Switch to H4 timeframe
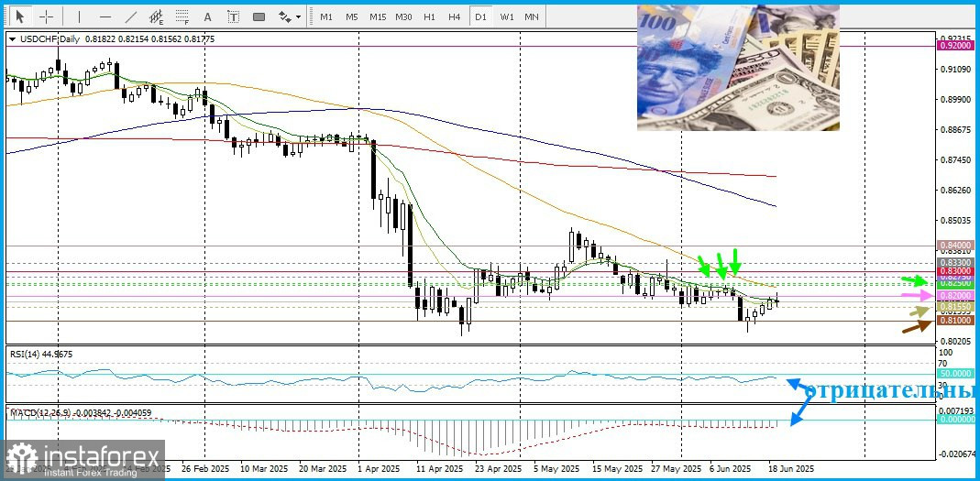Image resolution: width=980 pixels, height=481 pixels. (455, 16)
